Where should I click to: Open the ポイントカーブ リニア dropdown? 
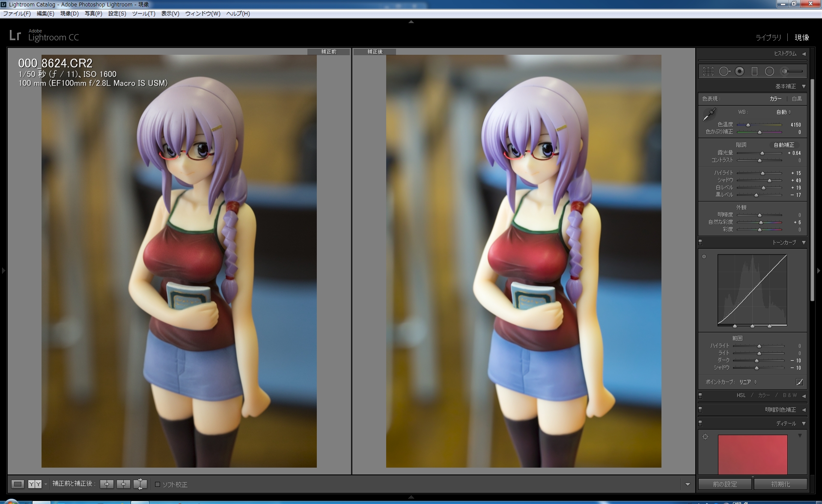click(x=748, y=382)
